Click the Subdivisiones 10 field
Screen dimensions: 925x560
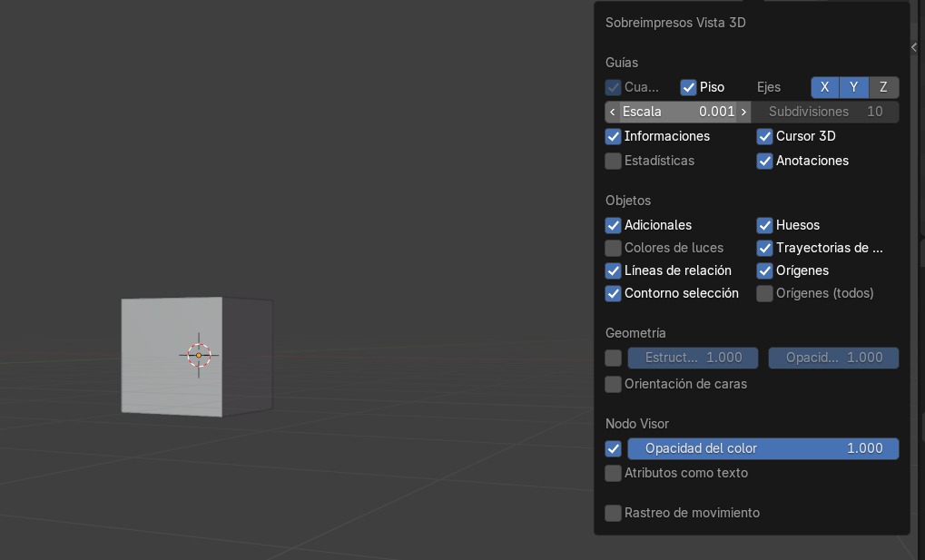(825, 112)
